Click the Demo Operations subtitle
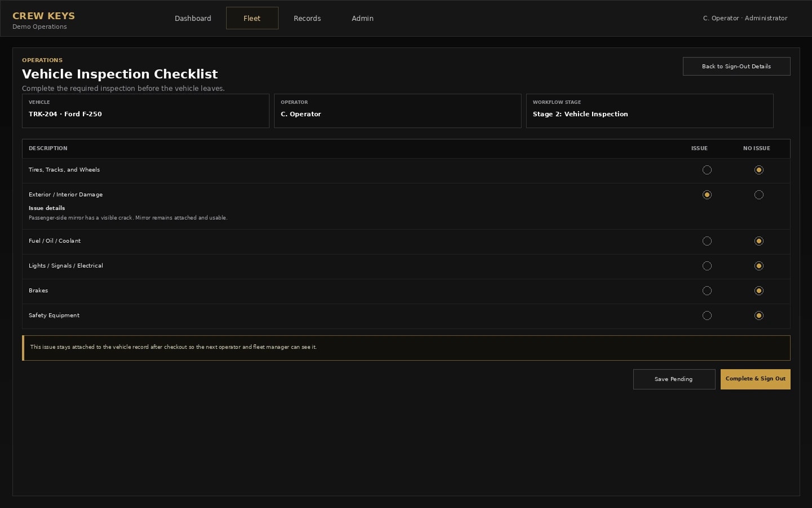Screen dimensions: 812x508 (39, 27)
